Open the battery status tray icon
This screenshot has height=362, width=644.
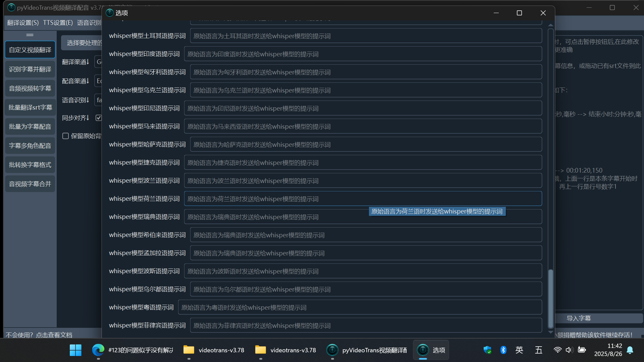pyautogui.click(x=582, y=350)
